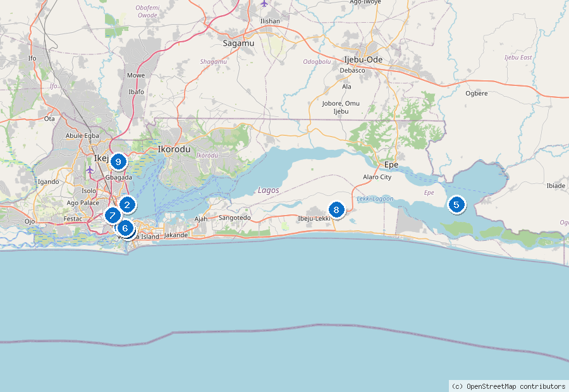Click the OpenStreetMap contributors attribution

pos(509,386)
